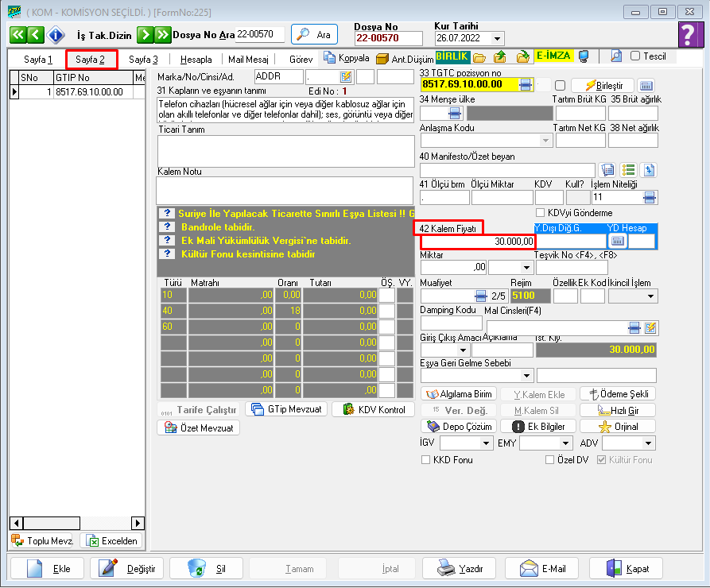Image resolution: width=710 pixels, height=588 pixels.
Task: Open the Manifesto/Özet beyan documents icon
Action: click(607, 170)
